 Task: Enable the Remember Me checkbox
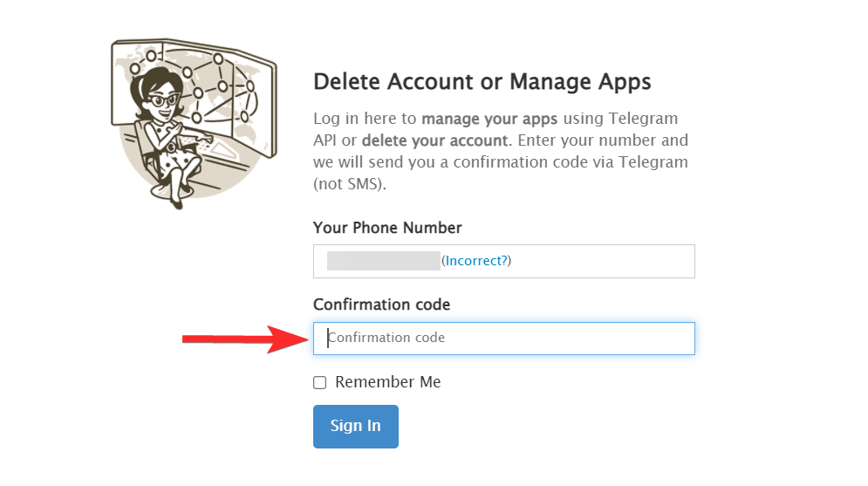[x=320, y=382]
